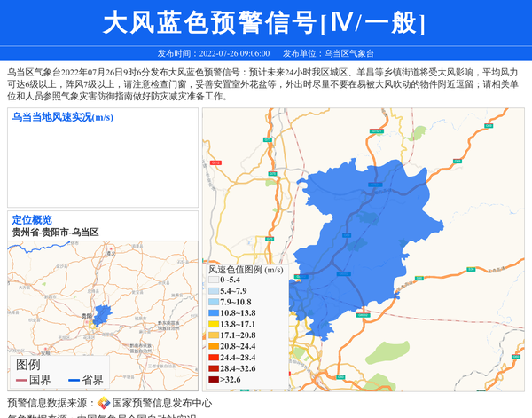Select the 5.4~7.9 light blue swatch
Image resolution: width=532 pixels, height=418 pixels.
214,291
